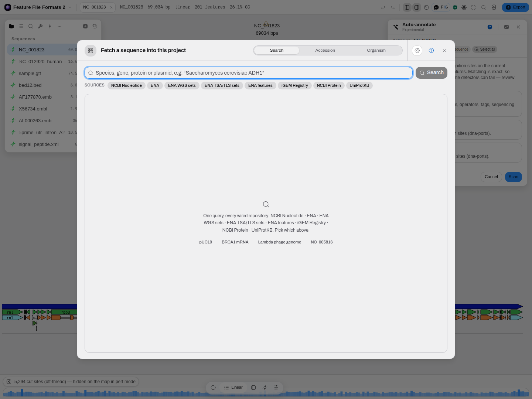Viewport: 532px width, 399px height.
Task: Open the list view icon in sidebar
Action: (21, 26)
